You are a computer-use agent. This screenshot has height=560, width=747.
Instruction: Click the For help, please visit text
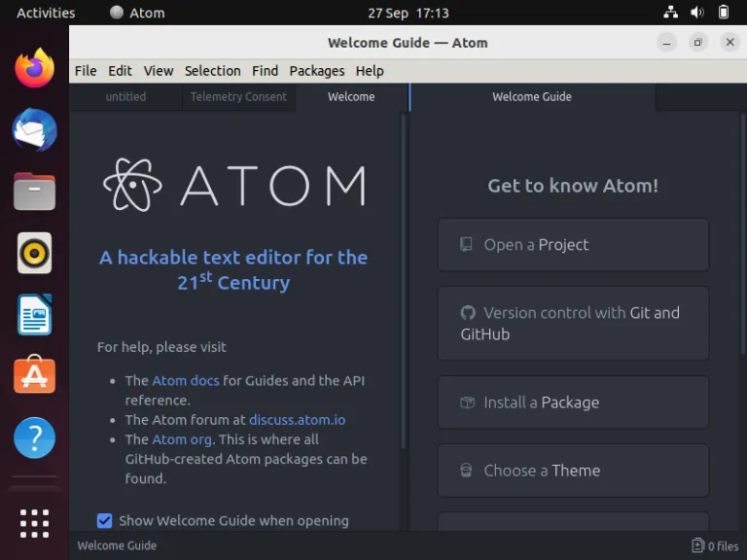[x=161, y=347]
